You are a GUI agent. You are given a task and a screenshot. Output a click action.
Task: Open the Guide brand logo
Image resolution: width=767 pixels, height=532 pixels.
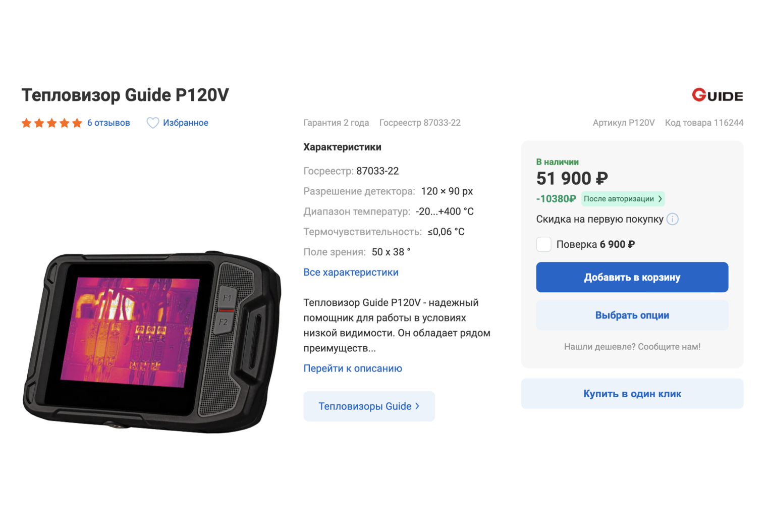click(x=717, y=95)
